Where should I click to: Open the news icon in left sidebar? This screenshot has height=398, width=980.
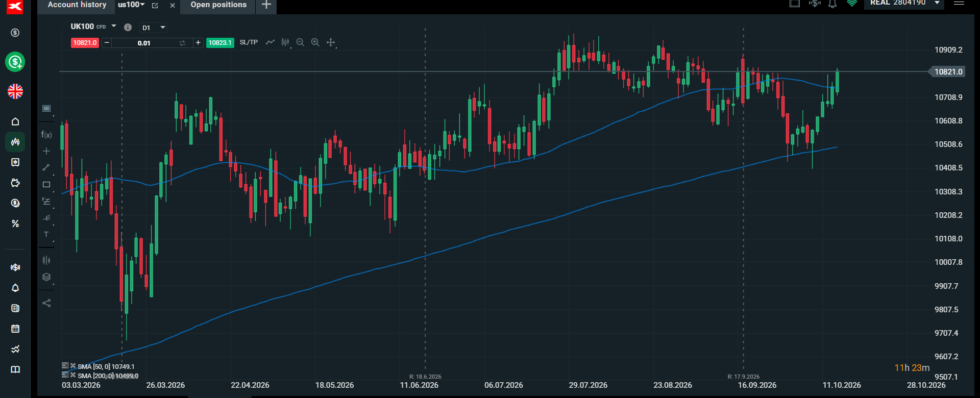pyautogui.click(x=15, y=308)
